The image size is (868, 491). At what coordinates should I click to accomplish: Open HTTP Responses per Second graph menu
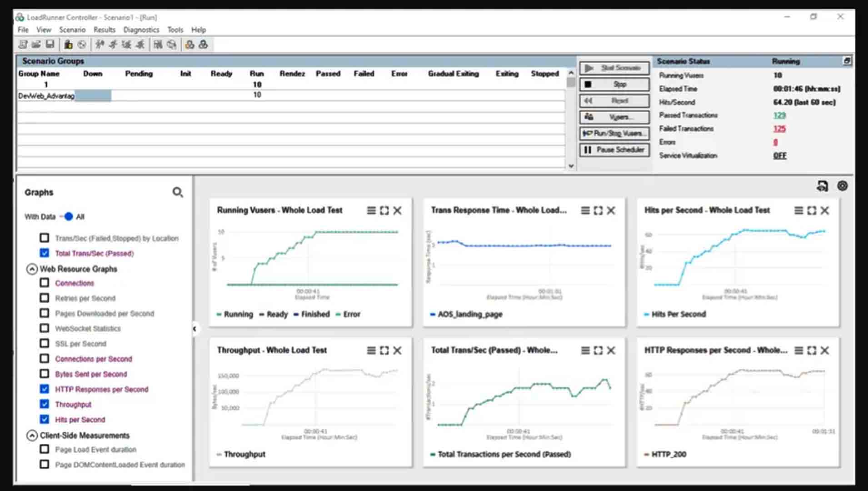(798, 351)
